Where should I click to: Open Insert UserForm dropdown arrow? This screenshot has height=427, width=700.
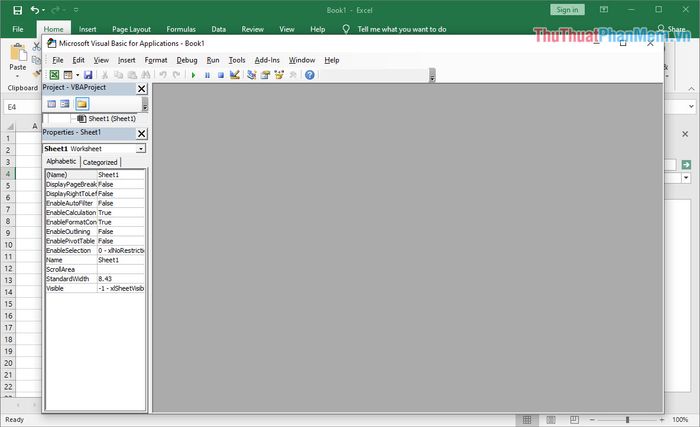[77, 75]
